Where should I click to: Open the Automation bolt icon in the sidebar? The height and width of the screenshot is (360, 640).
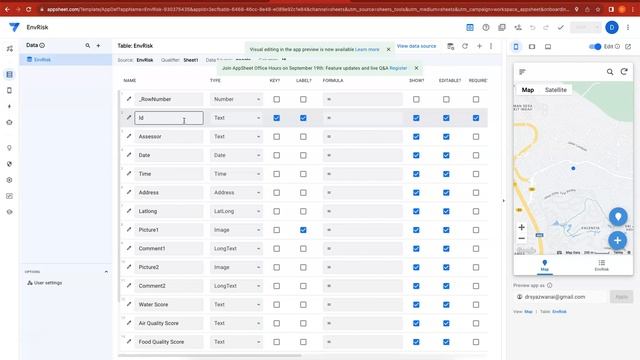coord(9,106)
